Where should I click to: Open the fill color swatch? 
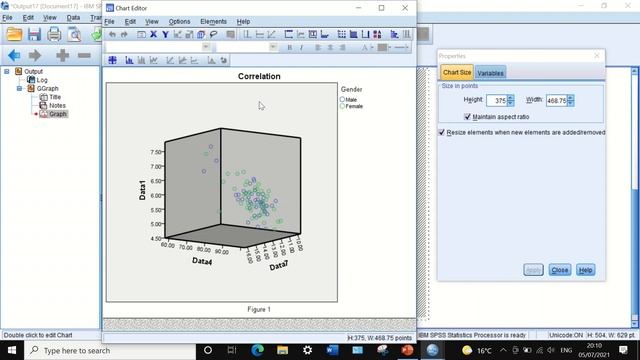(382, 48)
